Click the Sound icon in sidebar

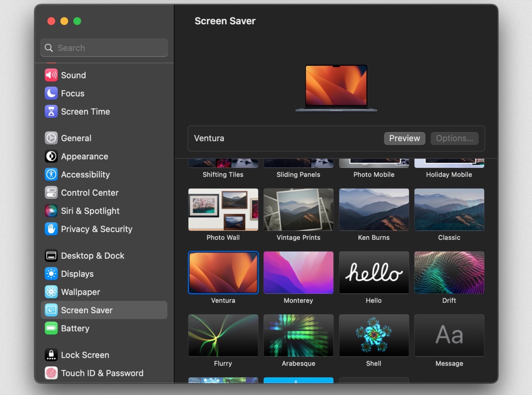coord(51,75)
